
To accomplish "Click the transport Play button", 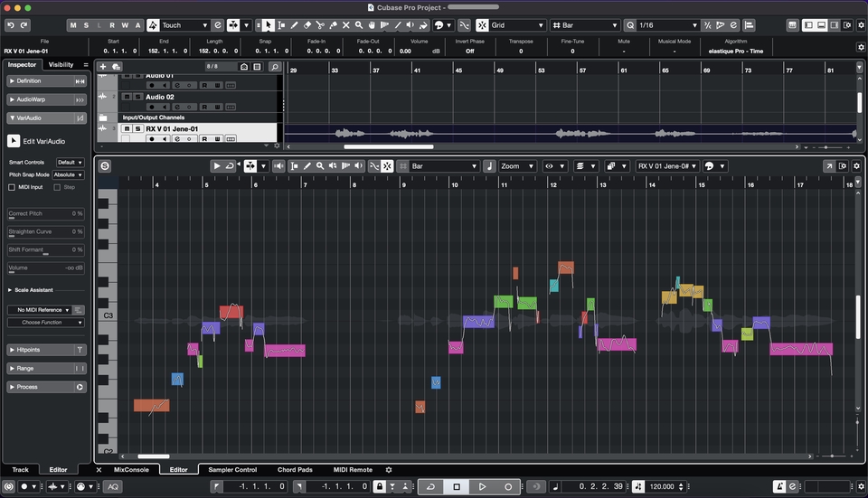I will (x=482, y=486).
